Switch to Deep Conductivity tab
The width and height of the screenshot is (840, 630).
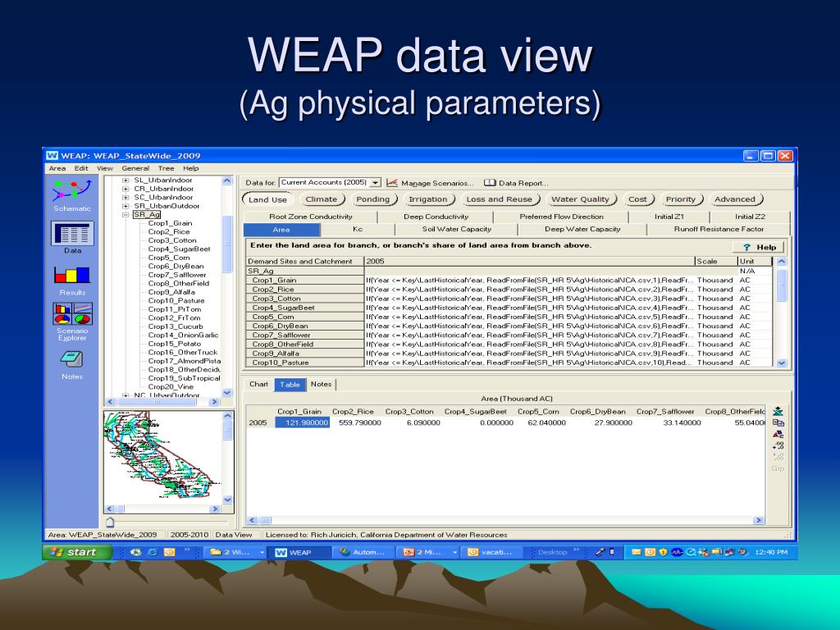point(436,217)
